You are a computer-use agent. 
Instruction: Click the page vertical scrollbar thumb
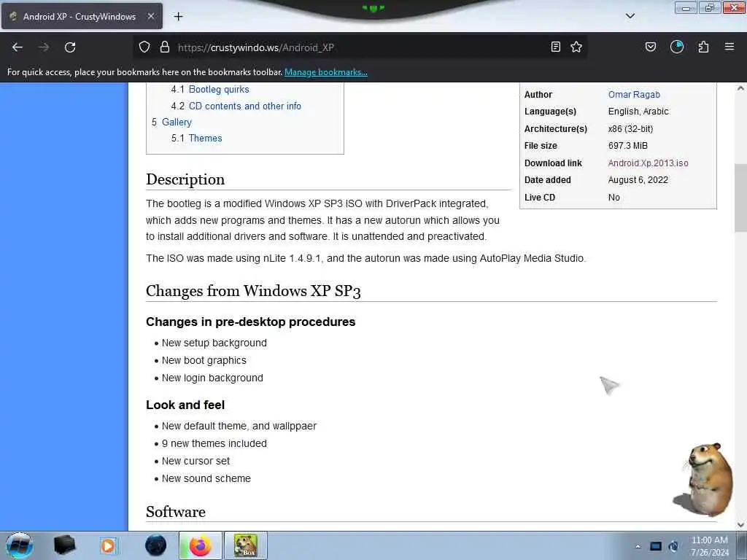[x=740, y=198]
